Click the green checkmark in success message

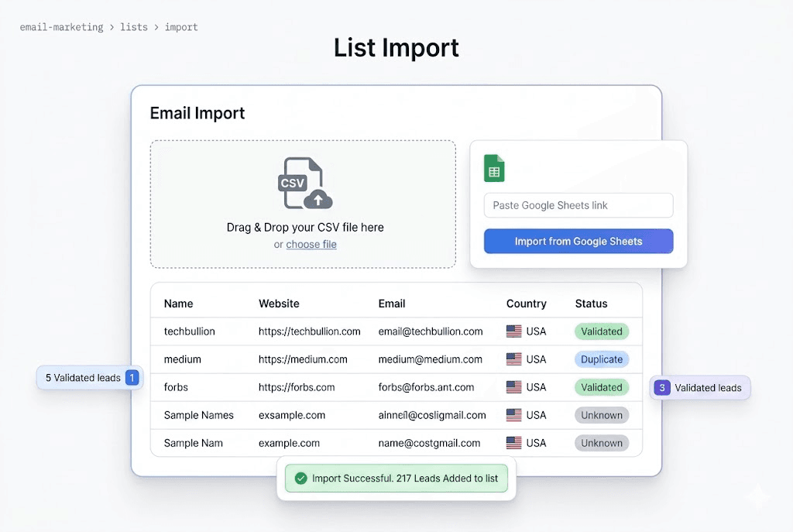(301, 479)
